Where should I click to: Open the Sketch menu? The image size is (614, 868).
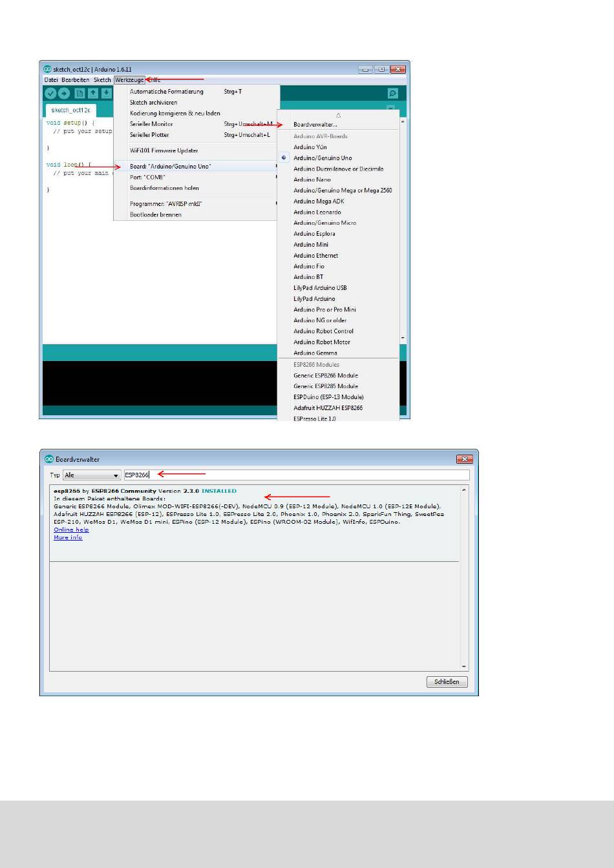[x=102, y=80]
